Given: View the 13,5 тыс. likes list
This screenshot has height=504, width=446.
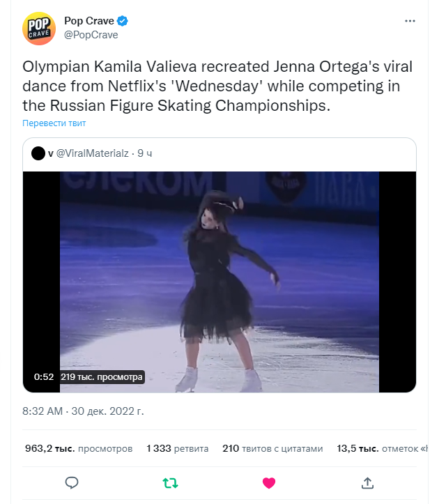Looking at the screenshot, I should click(x=380, y=449).
